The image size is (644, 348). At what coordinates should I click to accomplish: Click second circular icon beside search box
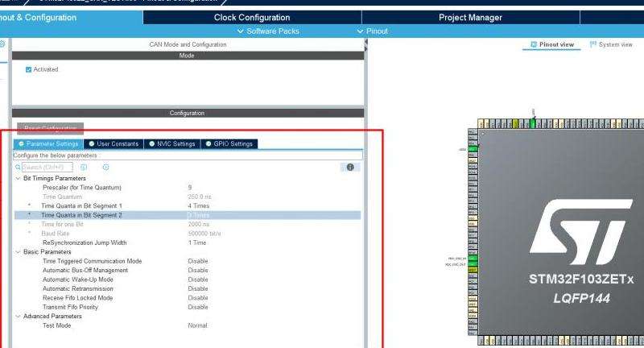(x=105, y=167)
